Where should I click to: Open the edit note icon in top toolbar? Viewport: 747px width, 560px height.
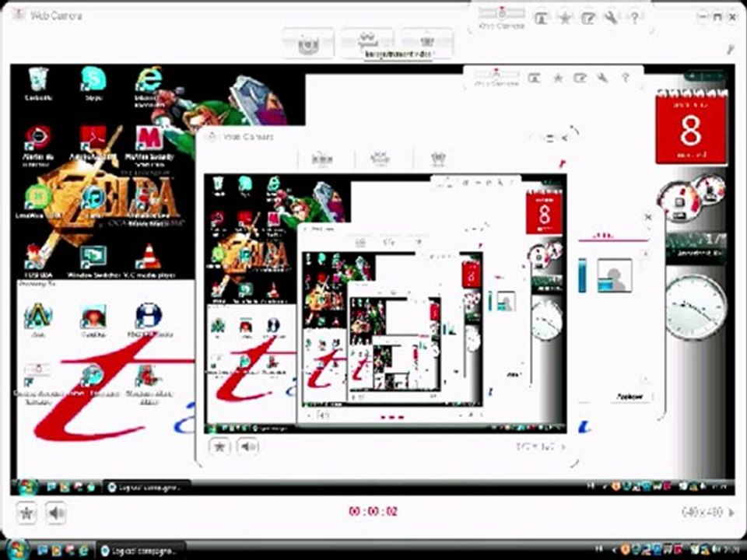point(588,18)
